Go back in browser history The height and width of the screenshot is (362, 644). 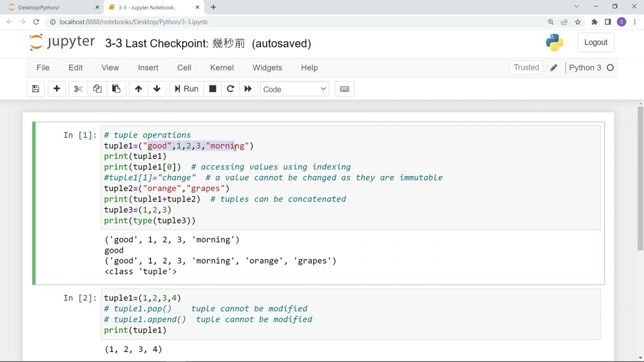point(9,22)
